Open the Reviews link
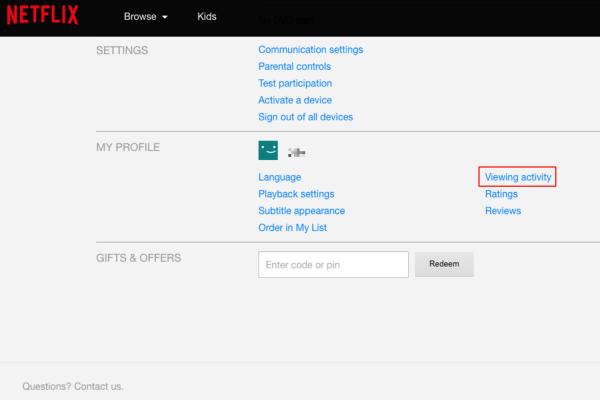 coord(503,211)
